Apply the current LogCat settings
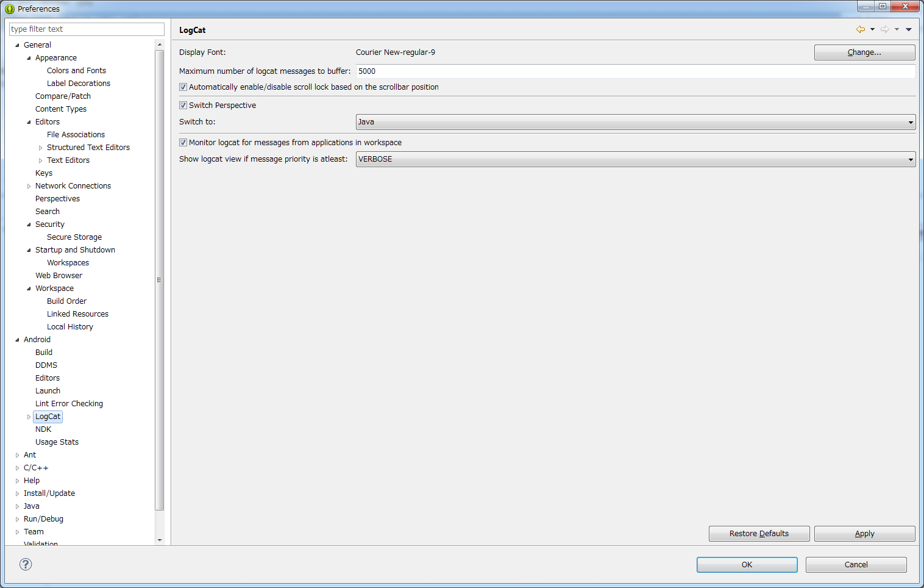The width and height of the screenshot is (924, 588). [x=864, y=533]
